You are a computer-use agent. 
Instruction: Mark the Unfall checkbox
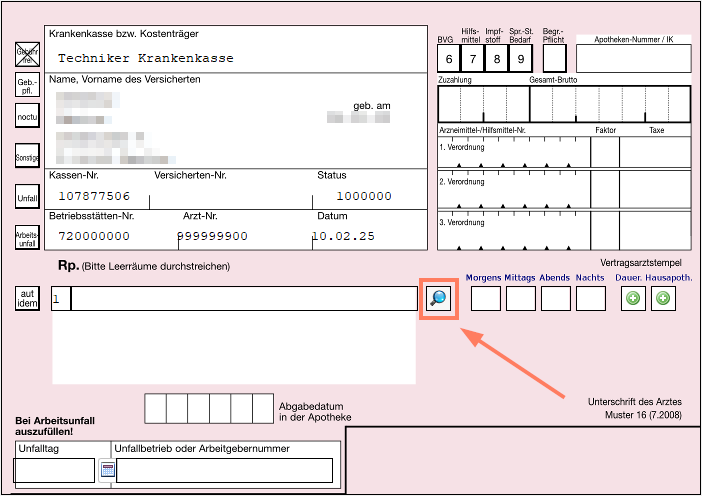click(27, 197)
